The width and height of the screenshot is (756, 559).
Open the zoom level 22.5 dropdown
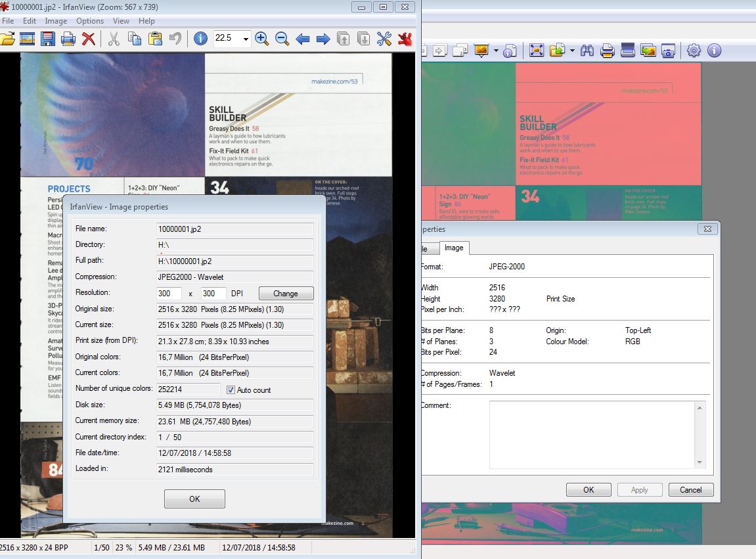[x=246, y=39]
